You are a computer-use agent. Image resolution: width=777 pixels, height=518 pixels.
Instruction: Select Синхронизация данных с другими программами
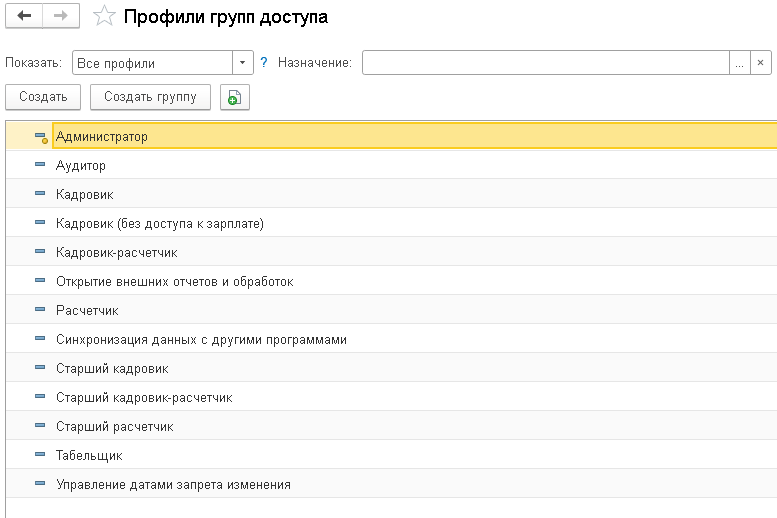click(x=391, y=339)
